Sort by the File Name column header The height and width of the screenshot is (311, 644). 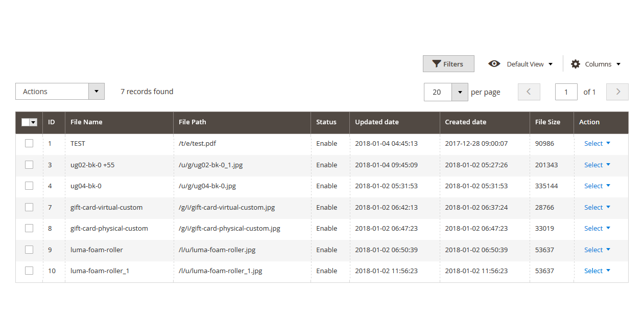coord(86,122)
